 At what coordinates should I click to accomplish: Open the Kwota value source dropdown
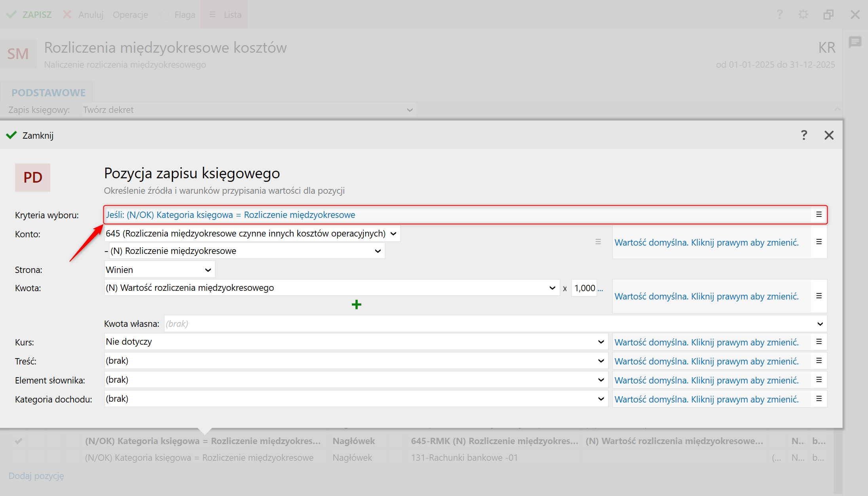coord(552,288)
